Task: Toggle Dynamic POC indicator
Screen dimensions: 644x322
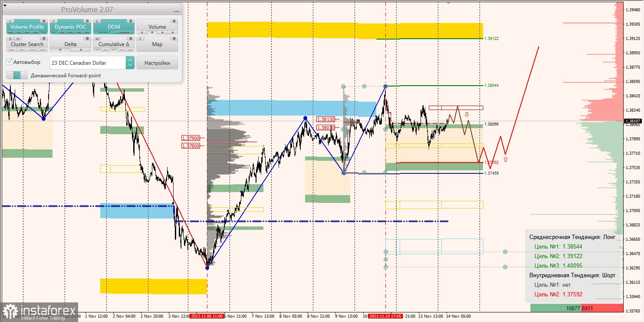Action: click(x=70, y=27)
